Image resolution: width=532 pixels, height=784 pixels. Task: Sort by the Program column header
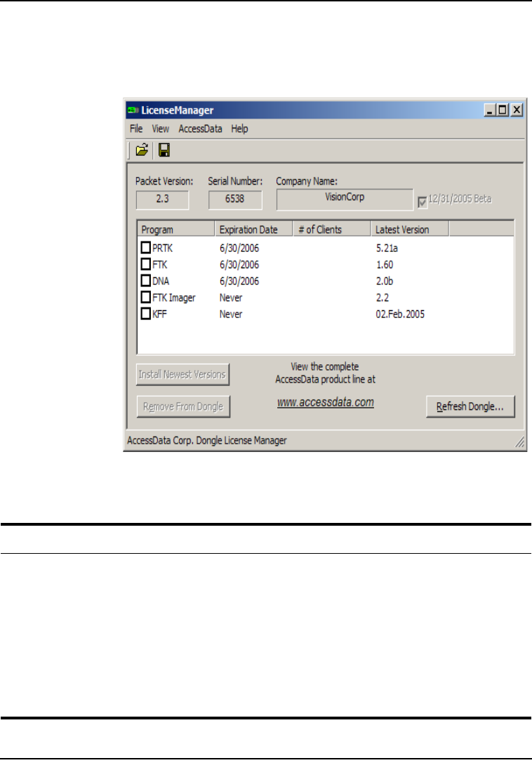point(176,229)
